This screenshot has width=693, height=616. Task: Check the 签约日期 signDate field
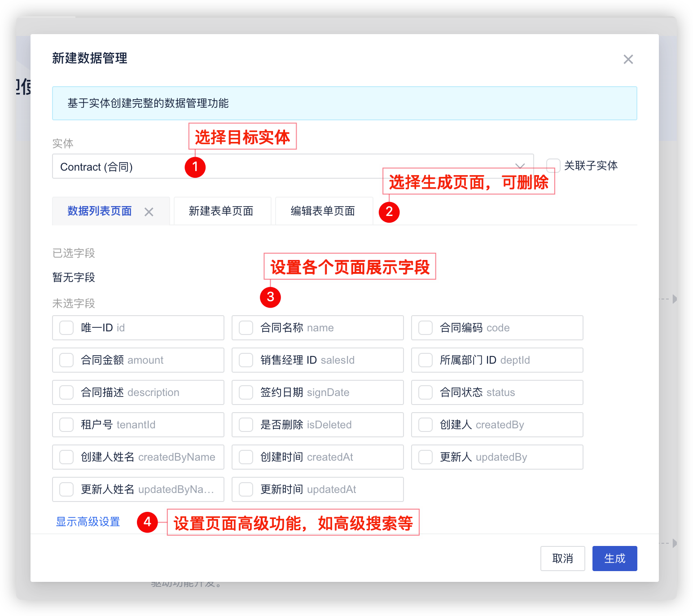[x=246, y=392]
